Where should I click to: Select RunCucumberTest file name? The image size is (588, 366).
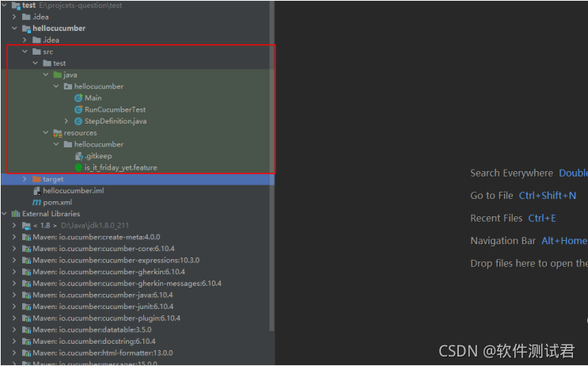tap(115, 109)
